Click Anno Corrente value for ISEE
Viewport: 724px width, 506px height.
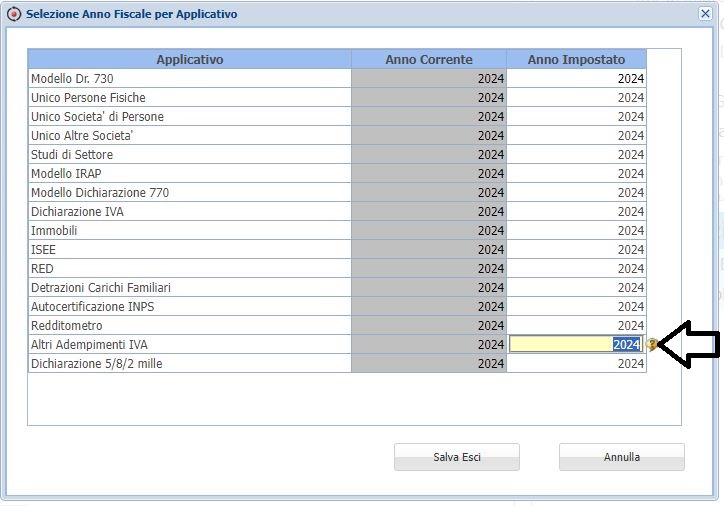point(428,249)
